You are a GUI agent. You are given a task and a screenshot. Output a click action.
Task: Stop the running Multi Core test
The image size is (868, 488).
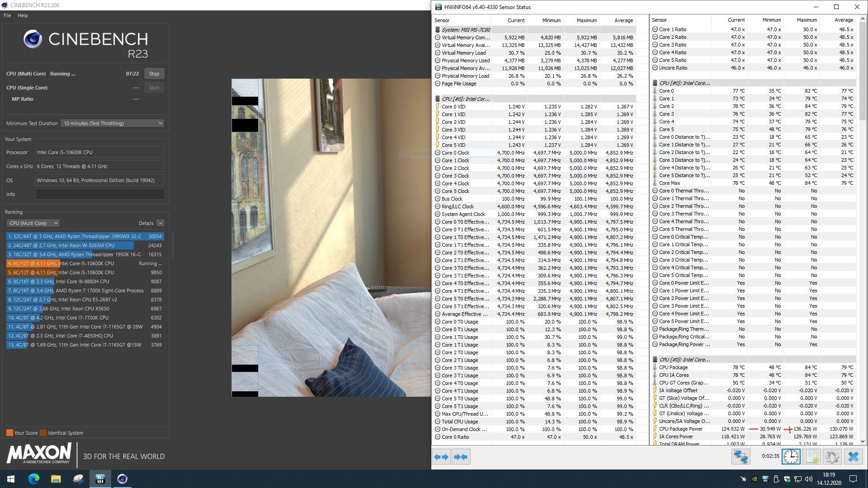tap(154, 74)
